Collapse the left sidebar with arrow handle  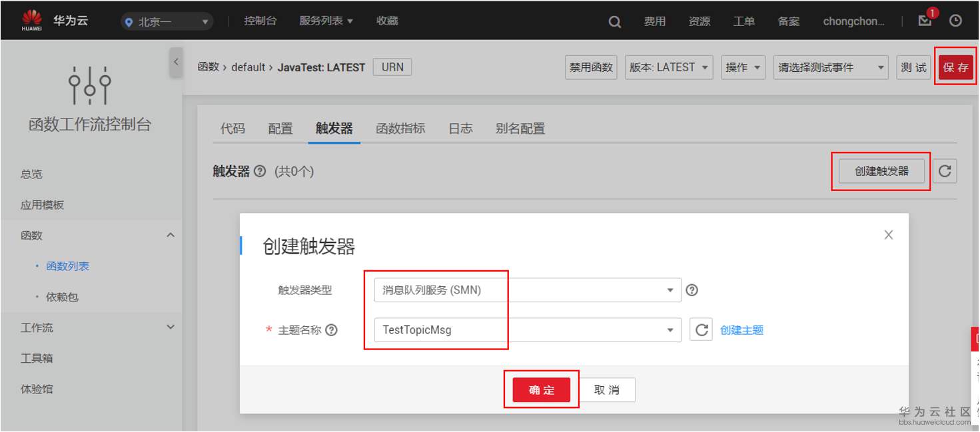176,62
